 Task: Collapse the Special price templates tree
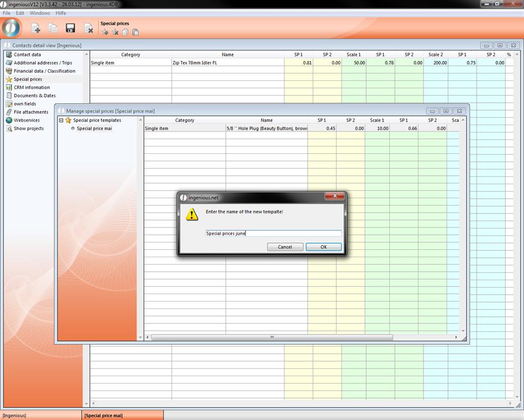61,120
